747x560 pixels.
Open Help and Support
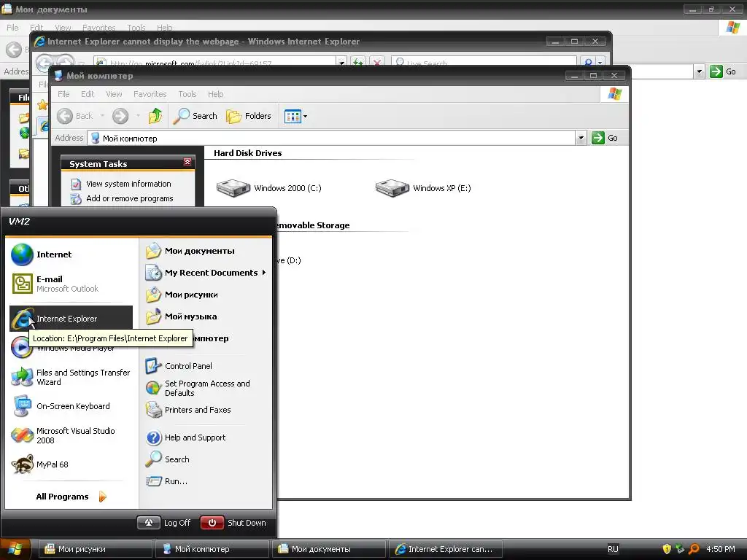[x=206, y=437]
